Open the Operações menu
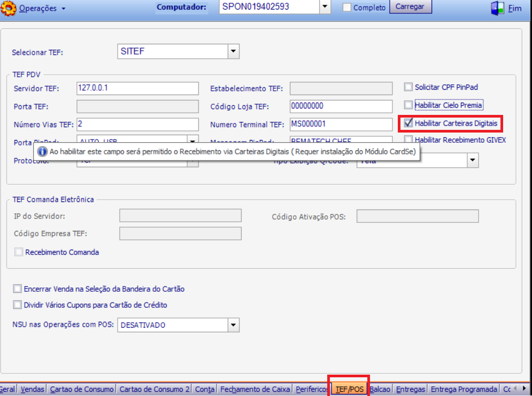Image resolution: width=532 pixels, height=396 pixels. coord(42,8)
